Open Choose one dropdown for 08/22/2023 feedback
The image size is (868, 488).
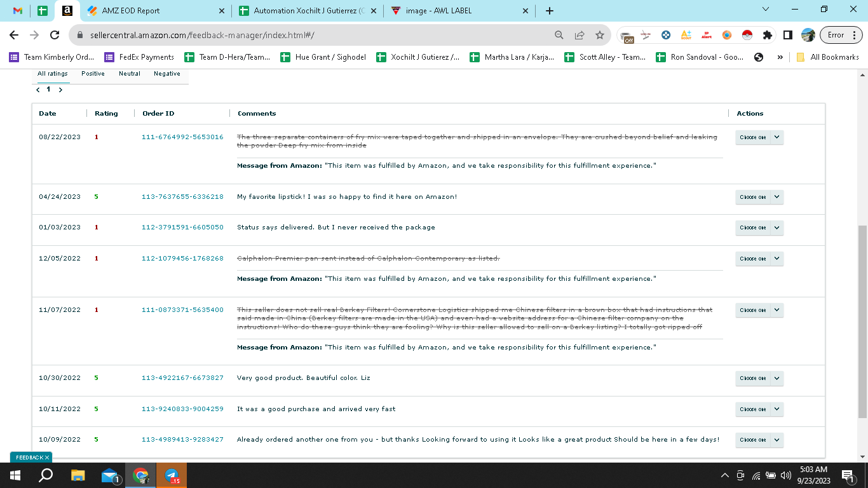[759, 137]
